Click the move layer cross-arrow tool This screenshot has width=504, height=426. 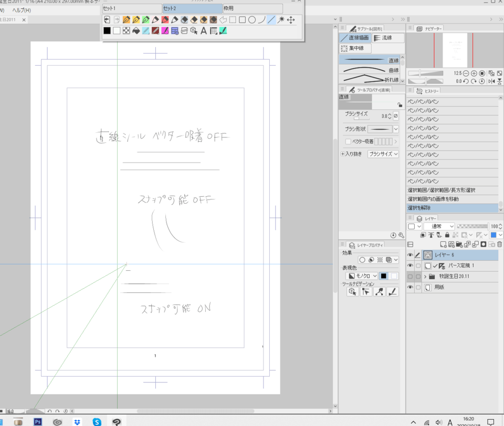click(291, 20)
